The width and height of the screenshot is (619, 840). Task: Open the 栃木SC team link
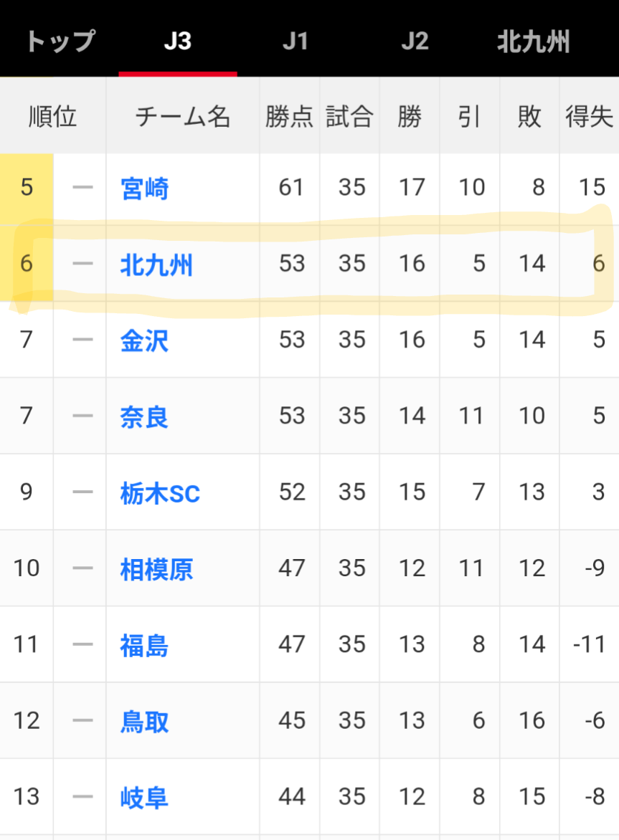point(160,492)
